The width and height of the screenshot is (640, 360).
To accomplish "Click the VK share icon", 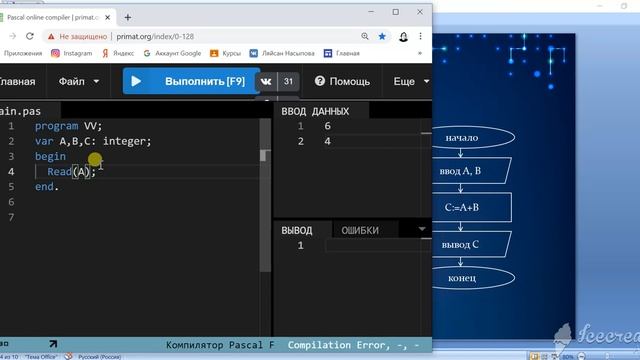I will click(x=266, y=82).
